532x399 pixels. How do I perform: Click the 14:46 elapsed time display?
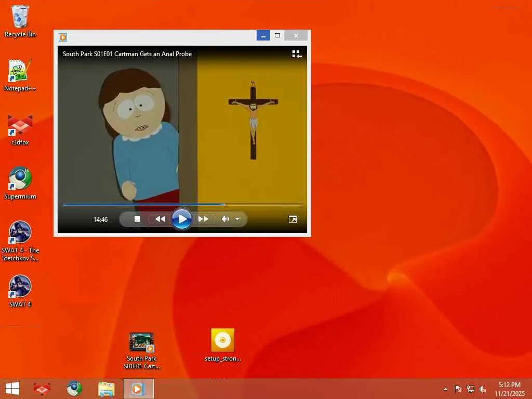[x=101, y=220]
